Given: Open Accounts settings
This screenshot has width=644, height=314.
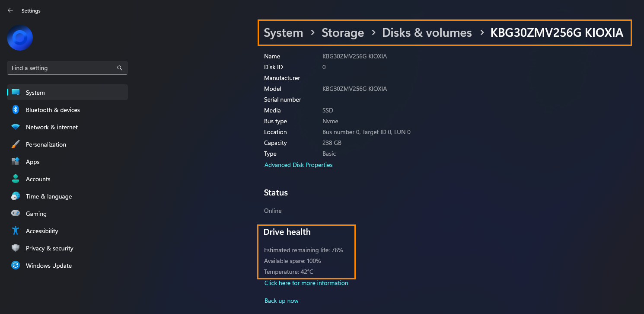Looking at the screenshot, I should click(67, 179).
